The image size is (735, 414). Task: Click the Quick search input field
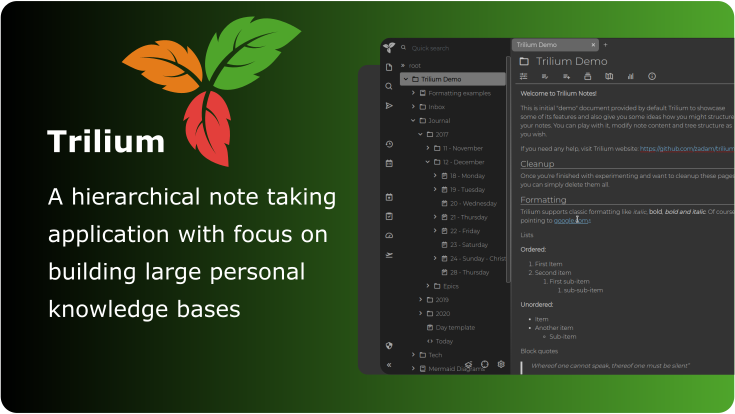[x=450, y=48]
